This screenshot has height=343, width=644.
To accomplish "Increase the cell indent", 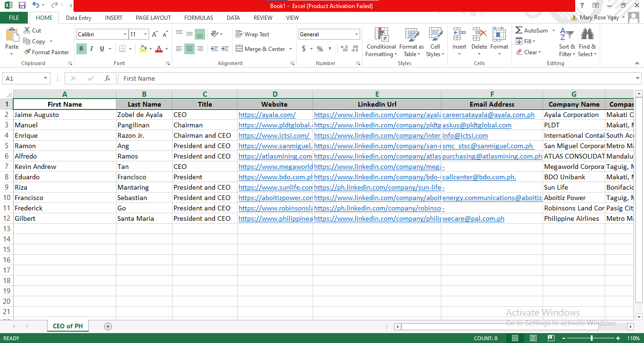I will pos(224,49).
